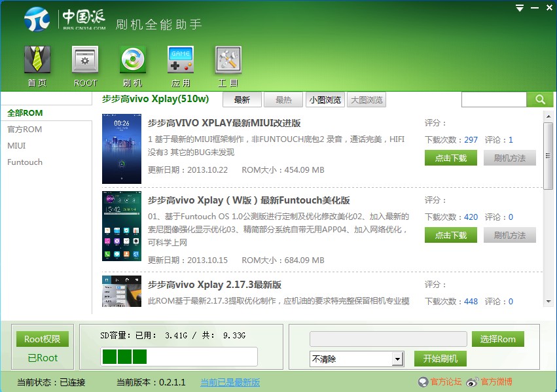
Task: Sort ROMs by 最热
Action: (283, 99)
